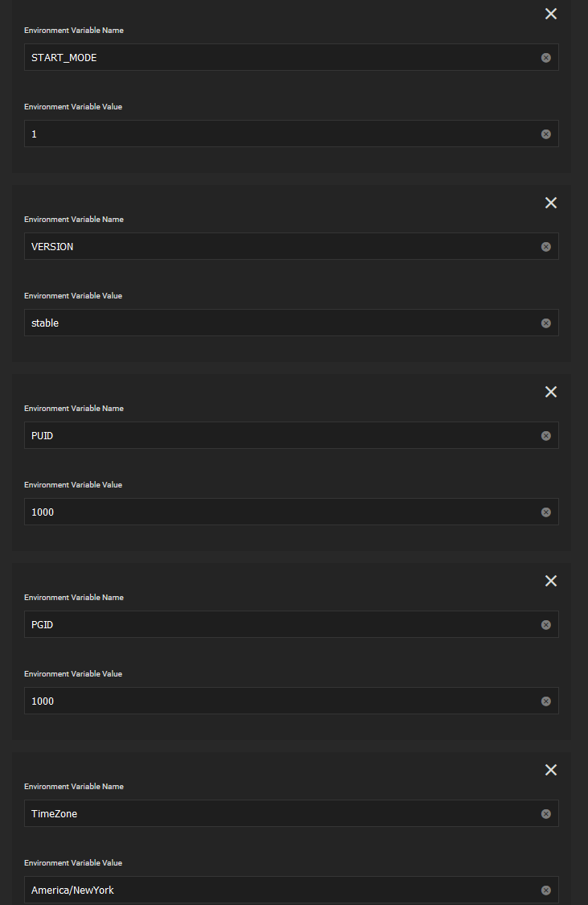Clear the PGID value 1000 field

point(546,701)
